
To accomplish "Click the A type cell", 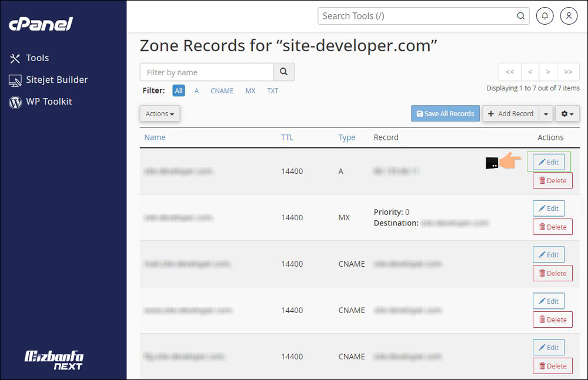I will [x=340, y=171].
